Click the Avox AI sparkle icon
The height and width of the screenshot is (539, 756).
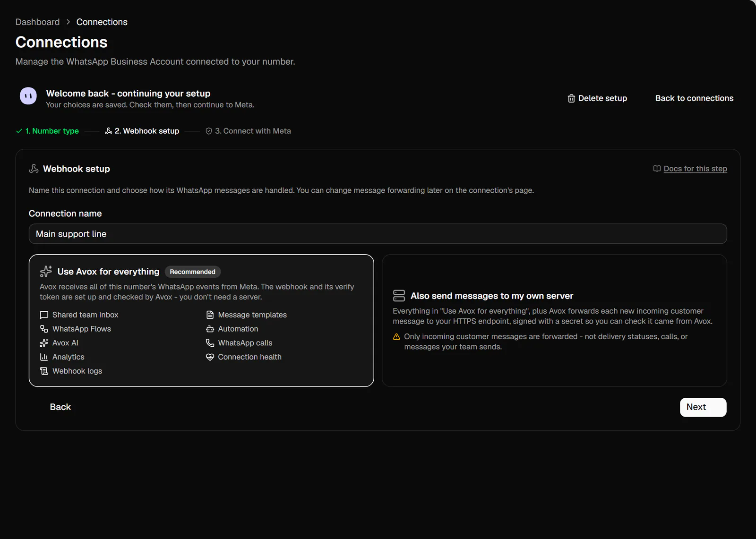[44, 343]
